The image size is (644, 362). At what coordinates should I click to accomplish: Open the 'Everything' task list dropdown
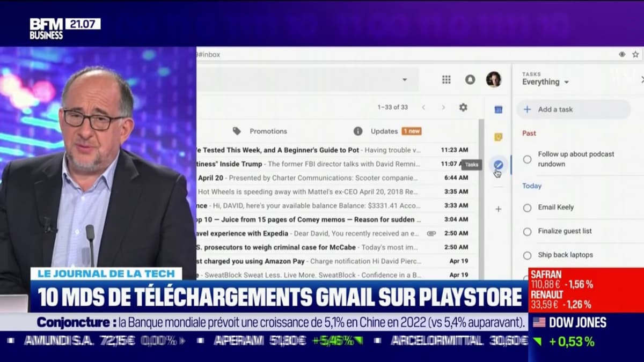pyautogui.click(x=546, y=82)
